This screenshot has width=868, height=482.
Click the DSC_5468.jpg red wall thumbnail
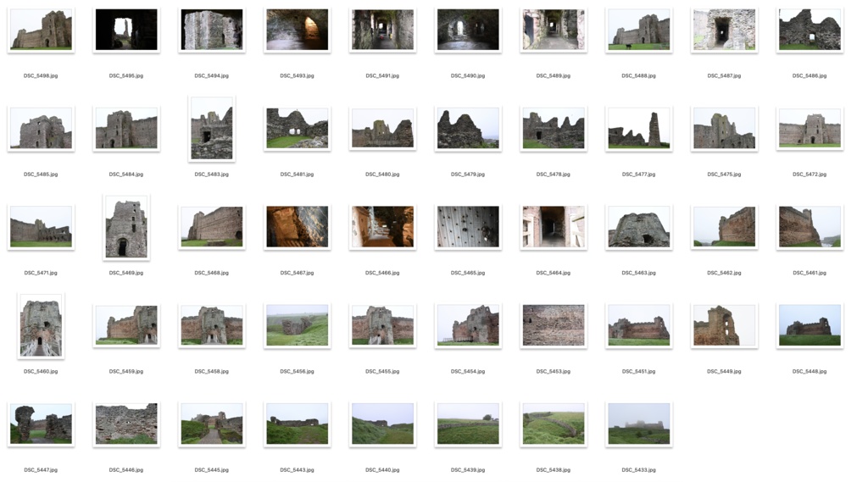click(211, 227)
